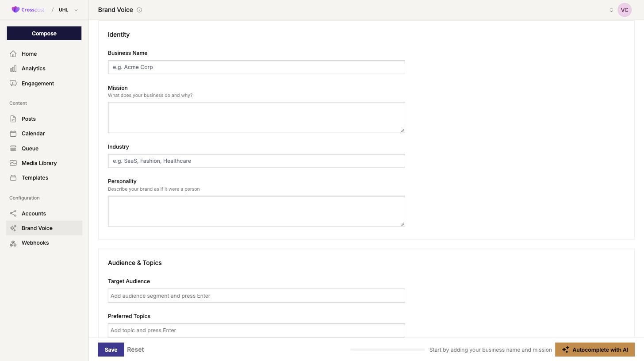Click the Media Library image icon
Screen dimensions: 644x361
tap(13, 163)
